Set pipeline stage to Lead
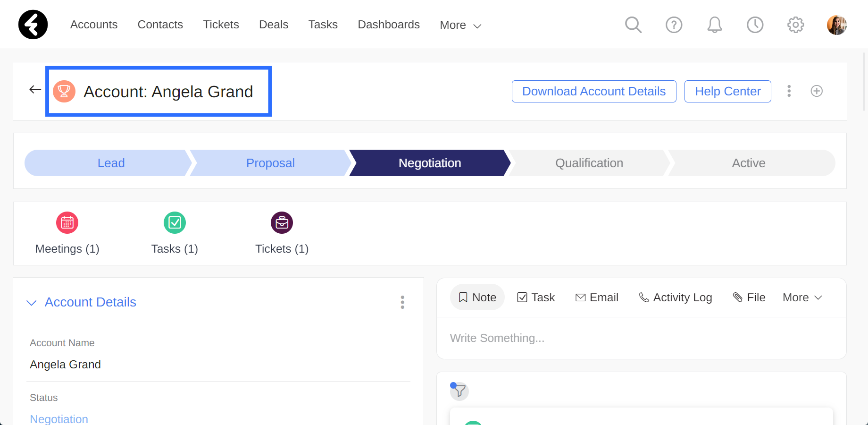Screen dimensions: 868x425 108,163
